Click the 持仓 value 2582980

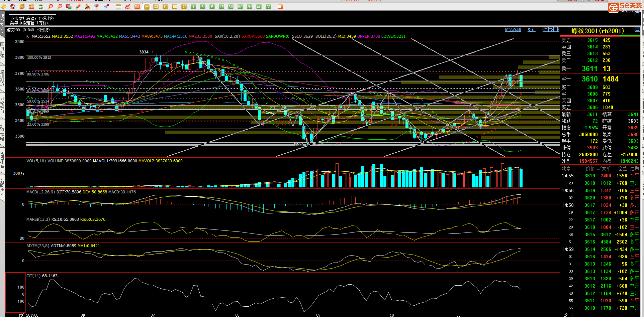(588, 154)
